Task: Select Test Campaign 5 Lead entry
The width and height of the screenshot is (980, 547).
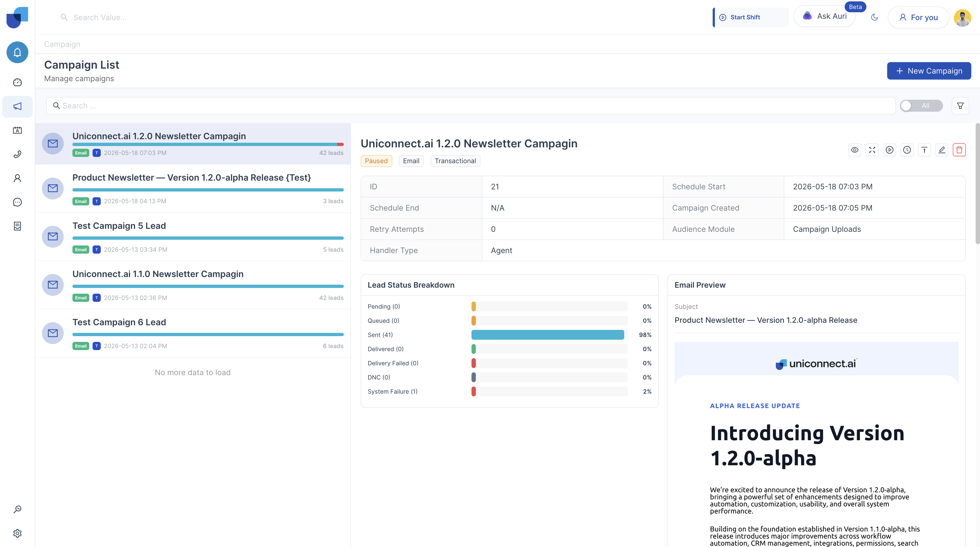Action: tap(193, 236)
